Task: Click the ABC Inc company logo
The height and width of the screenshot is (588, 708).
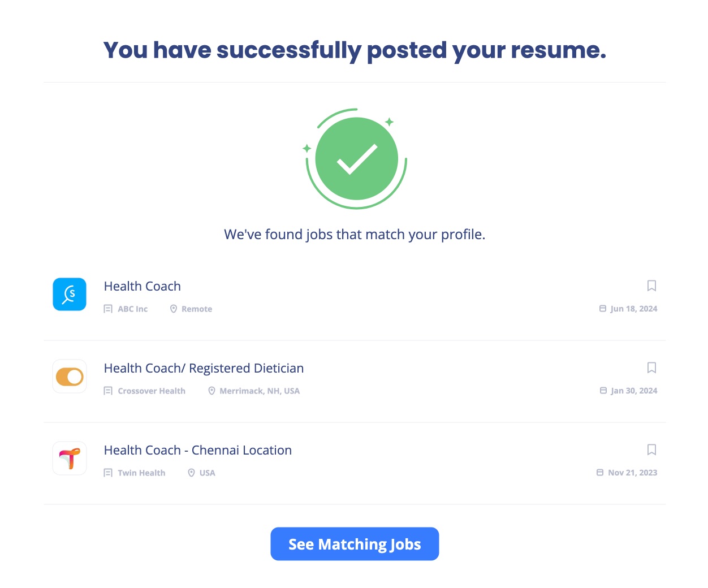Action: coord(69,294)
